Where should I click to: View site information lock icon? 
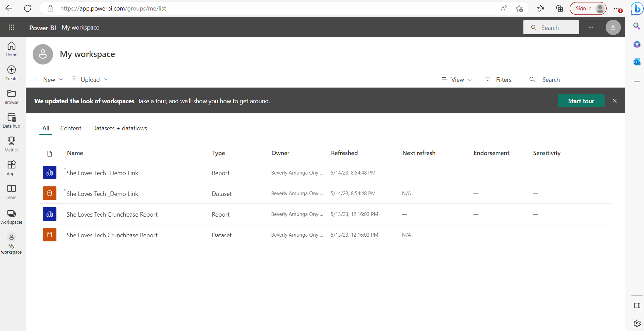50,8
